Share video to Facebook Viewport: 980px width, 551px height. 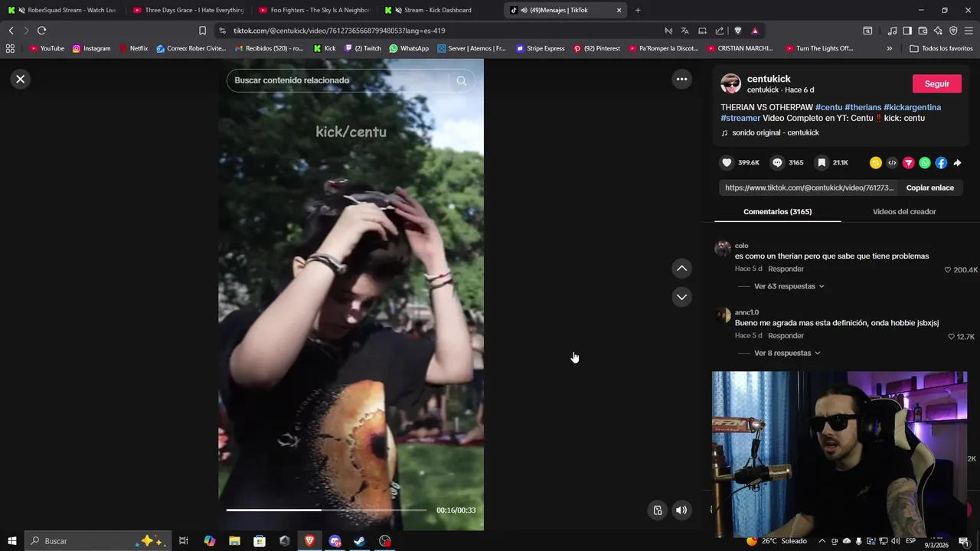coord(941,162)
